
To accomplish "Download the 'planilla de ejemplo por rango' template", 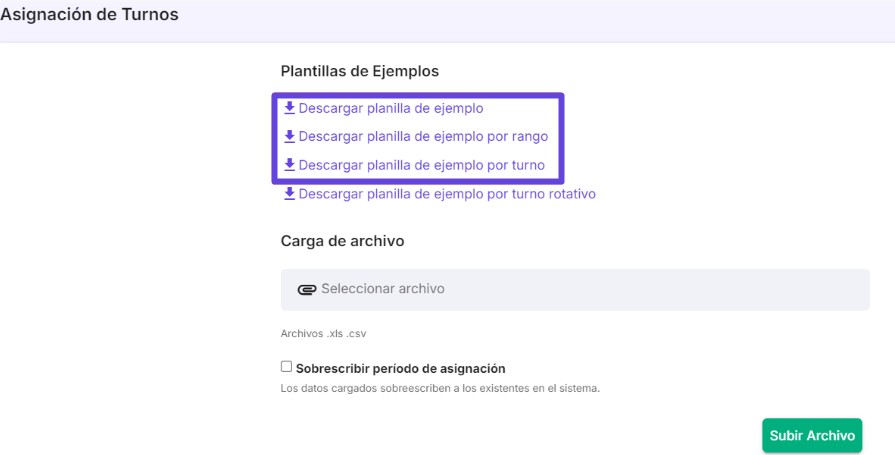I will click(x=423, y=136).
